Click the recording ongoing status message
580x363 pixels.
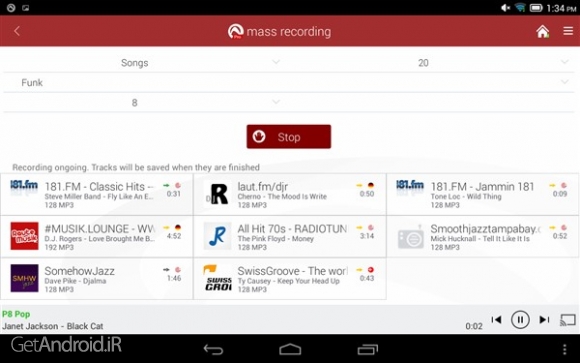[136, 167]
